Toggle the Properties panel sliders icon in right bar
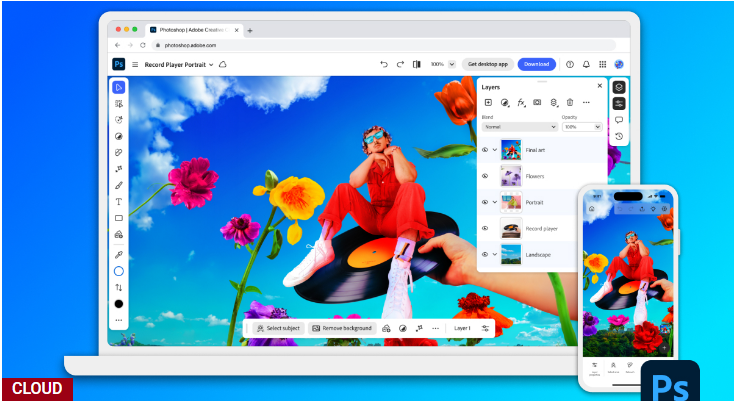 tap(619, 104)
